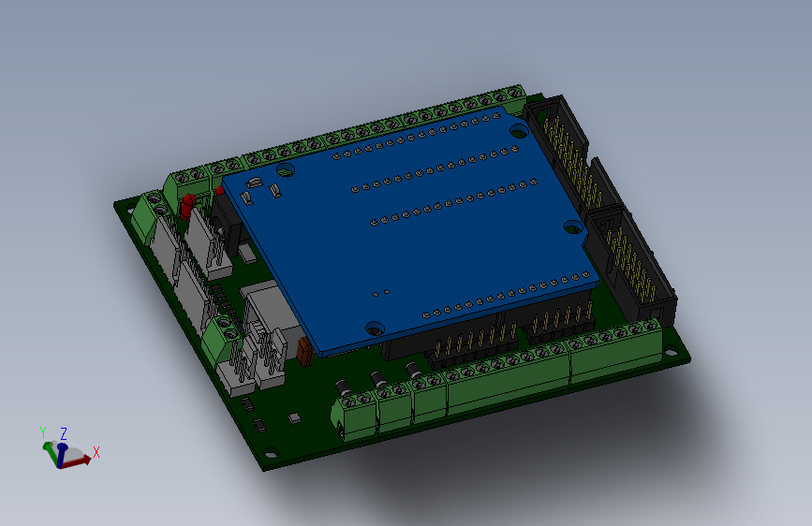Pick the mounting hole at the right PCB corner
Viewport: 812px width, 526px height.
click(x=670, y=352)
